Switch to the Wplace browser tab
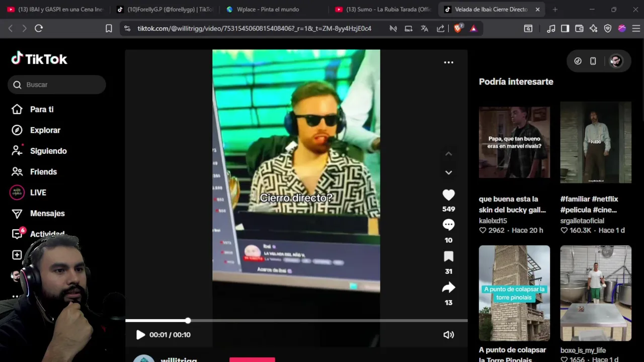 [x=275, y=9]
